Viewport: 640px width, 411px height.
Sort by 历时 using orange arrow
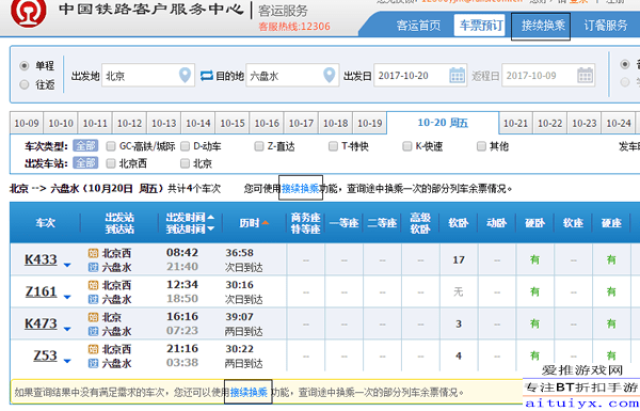[265, 222]
